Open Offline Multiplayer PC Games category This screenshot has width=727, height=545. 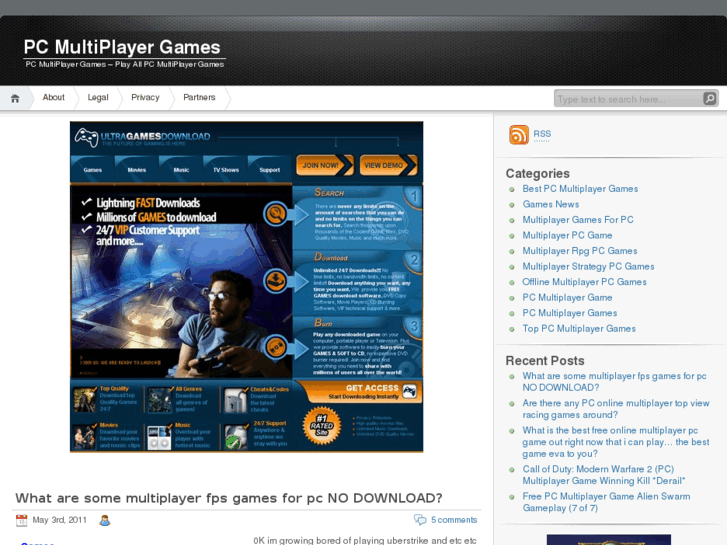[584, 282]
